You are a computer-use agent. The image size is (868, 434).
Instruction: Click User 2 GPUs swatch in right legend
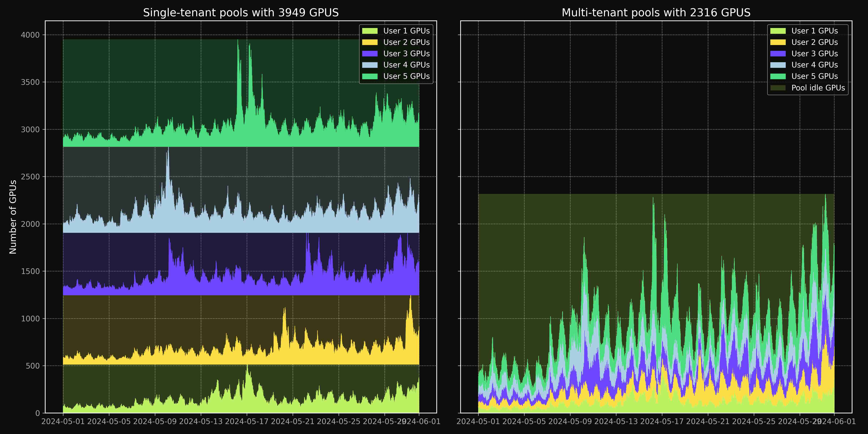(778, 42)
